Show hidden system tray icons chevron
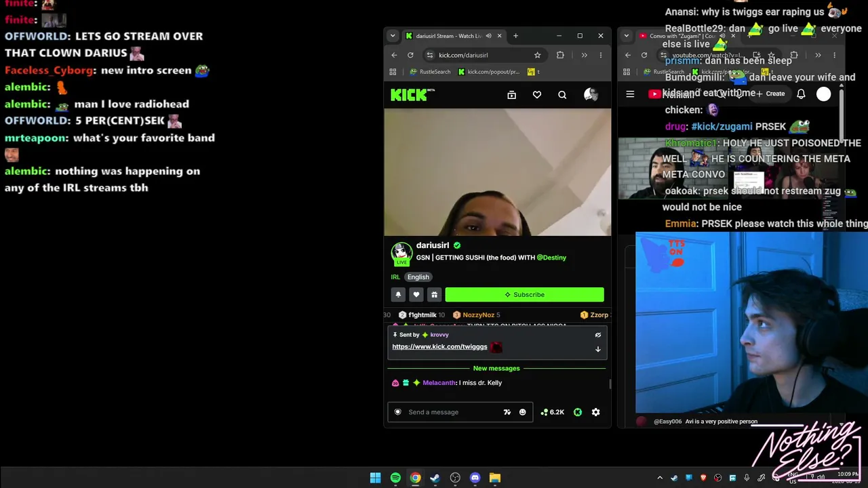 [660, 478]
